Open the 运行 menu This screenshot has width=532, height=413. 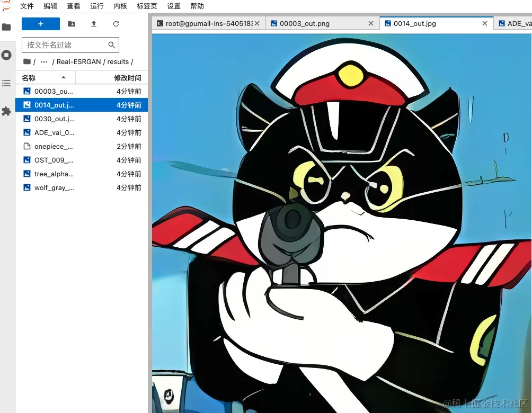click(96, 6)
